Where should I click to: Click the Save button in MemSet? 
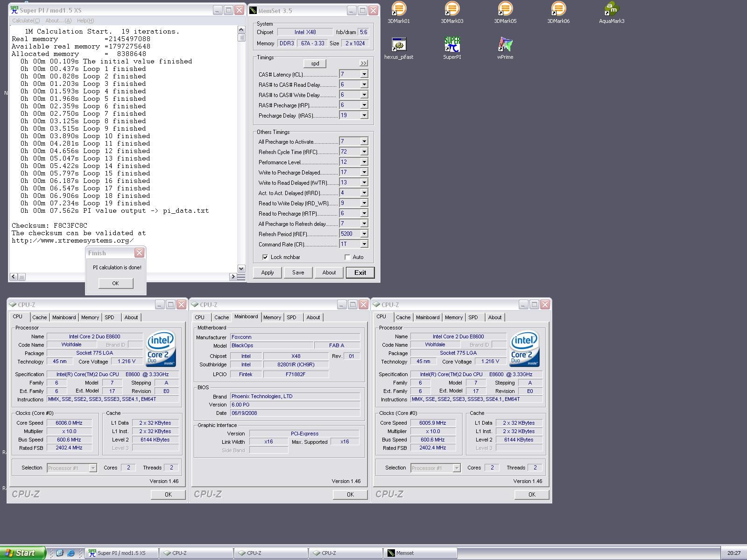coord(298,273)
